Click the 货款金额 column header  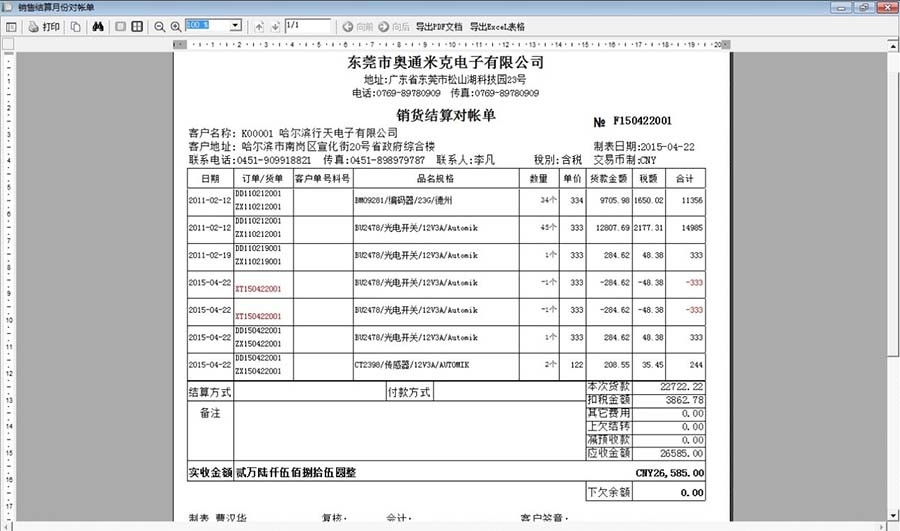click(x=608, y=179)
